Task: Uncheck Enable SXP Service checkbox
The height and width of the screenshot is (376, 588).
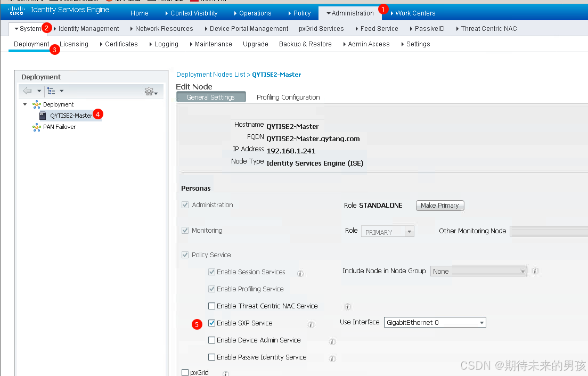Action: 211,323
